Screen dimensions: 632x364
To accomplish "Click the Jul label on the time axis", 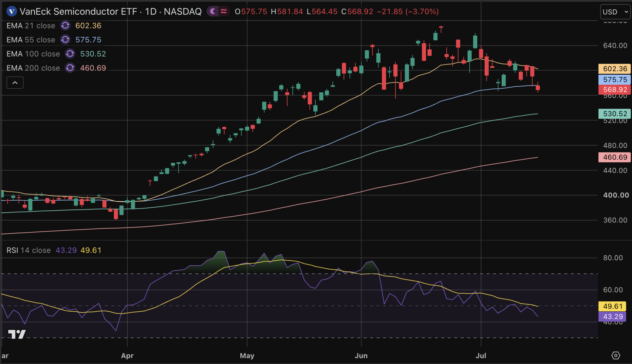I will coord(481,355).
